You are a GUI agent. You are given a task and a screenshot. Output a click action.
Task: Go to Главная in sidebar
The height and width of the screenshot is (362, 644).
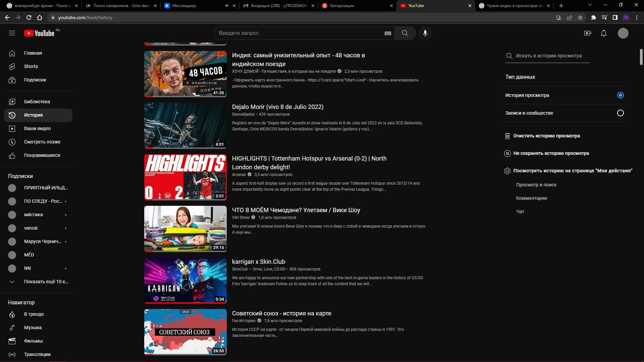pyautogui.click(x=38, y=53)
